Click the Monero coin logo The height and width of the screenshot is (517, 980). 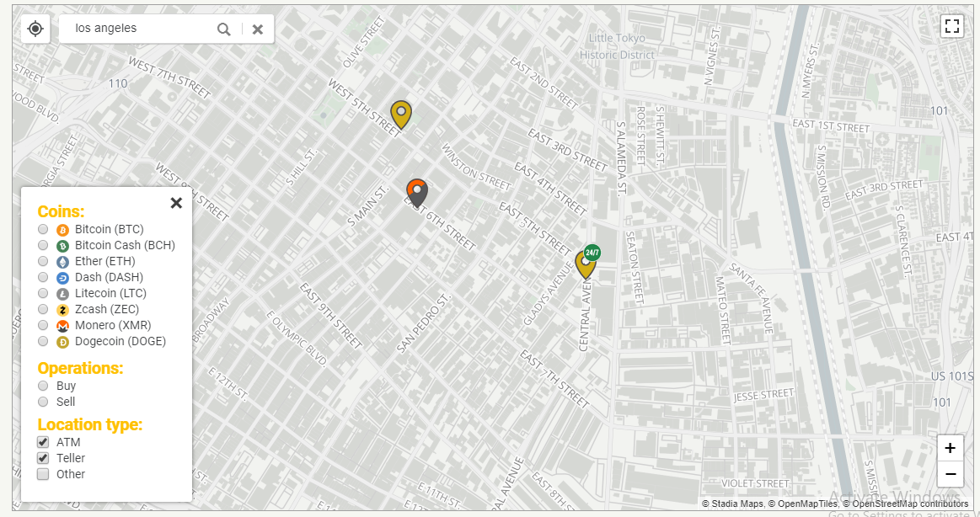[x=62, y=326]
